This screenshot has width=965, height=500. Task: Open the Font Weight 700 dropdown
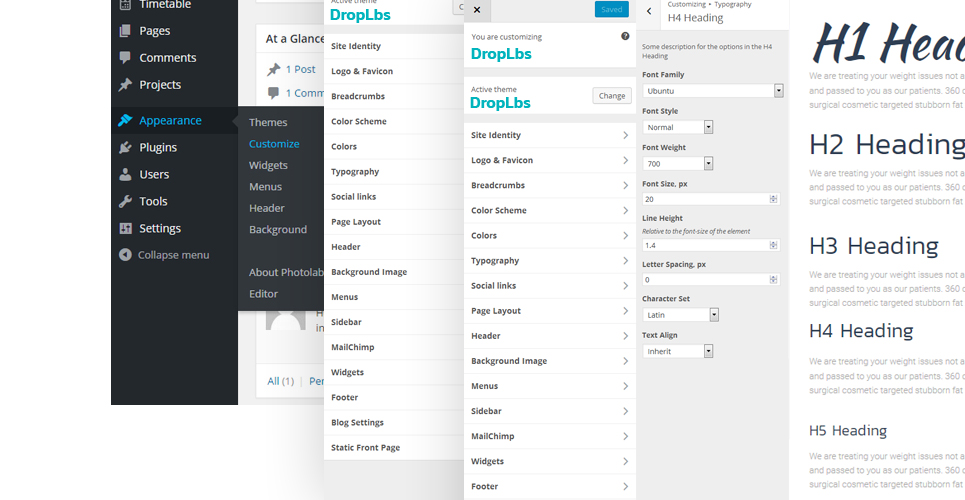[x=678, y=163]
